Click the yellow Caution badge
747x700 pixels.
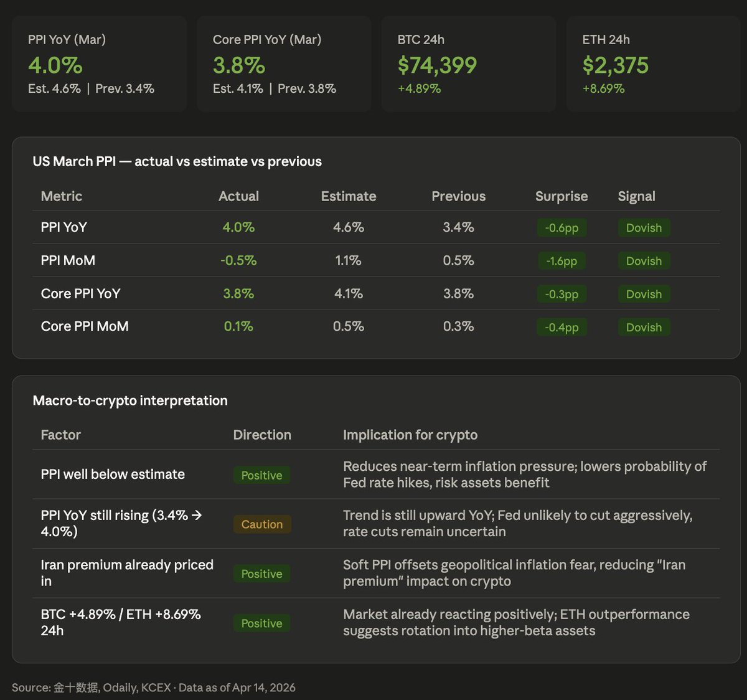point(262,524)
